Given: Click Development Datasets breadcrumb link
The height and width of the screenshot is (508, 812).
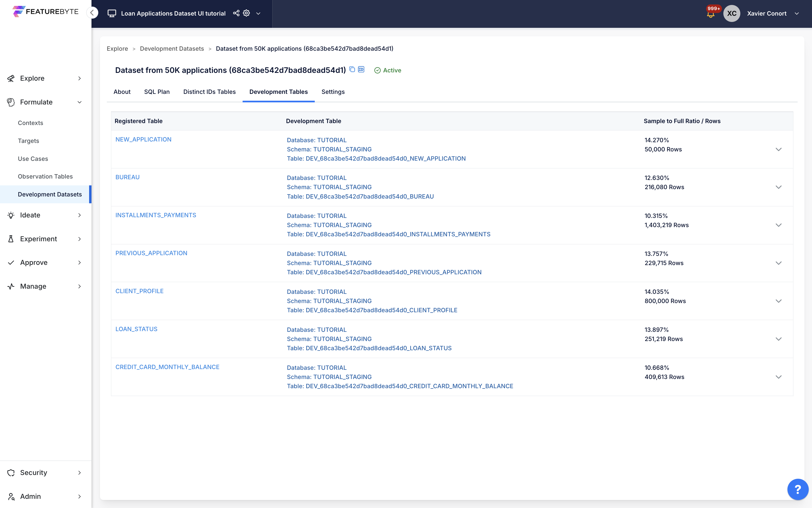Looking at the screenshot, I should tap(172, 49).
